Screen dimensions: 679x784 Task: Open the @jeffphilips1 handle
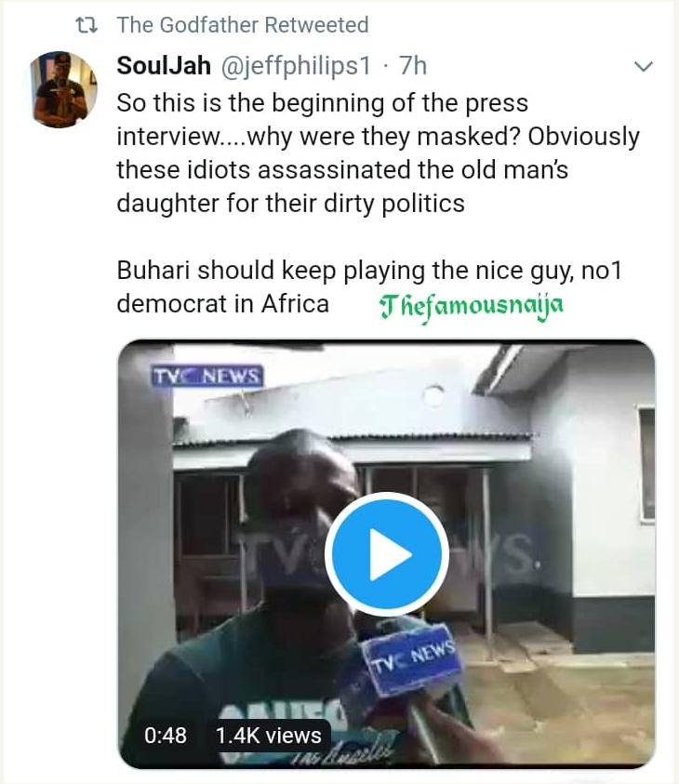pos(295,67)
